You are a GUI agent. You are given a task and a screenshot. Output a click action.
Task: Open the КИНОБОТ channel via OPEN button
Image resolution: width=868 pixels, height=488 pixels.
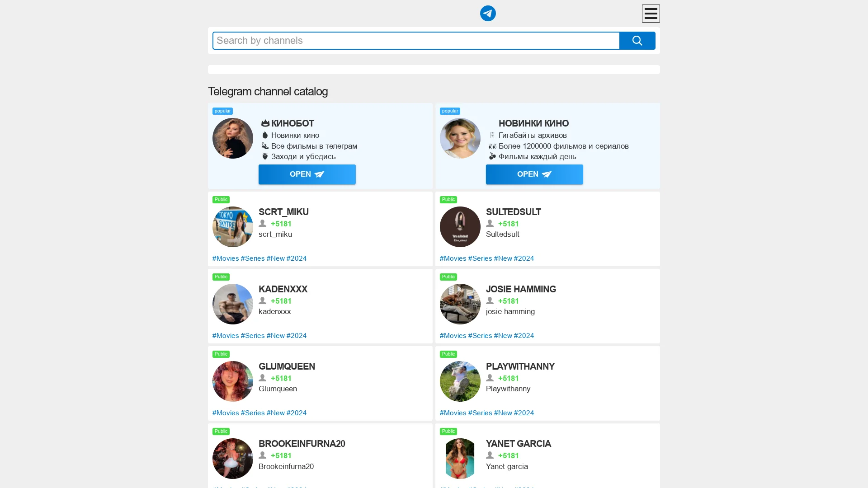coord(307,174)
